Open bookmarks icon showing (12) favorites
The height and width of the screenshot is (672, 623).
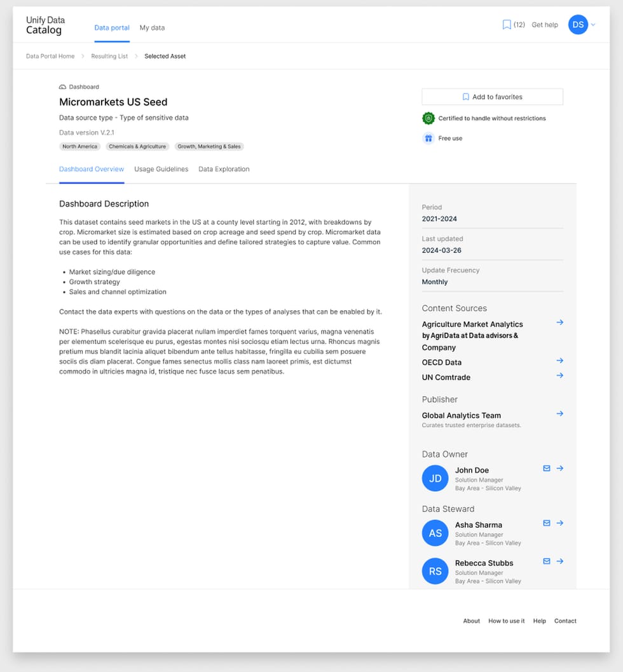[507, 25]
